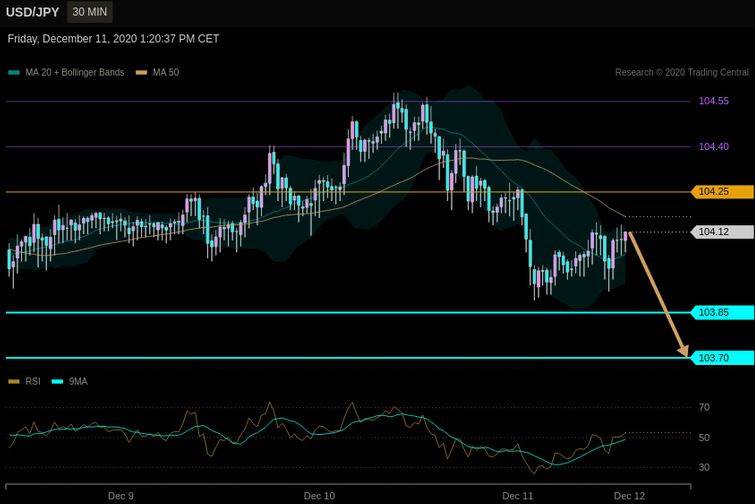Select the 'MA 50' legend label
This screenshot has width=755, height=504.
point(166,73)
